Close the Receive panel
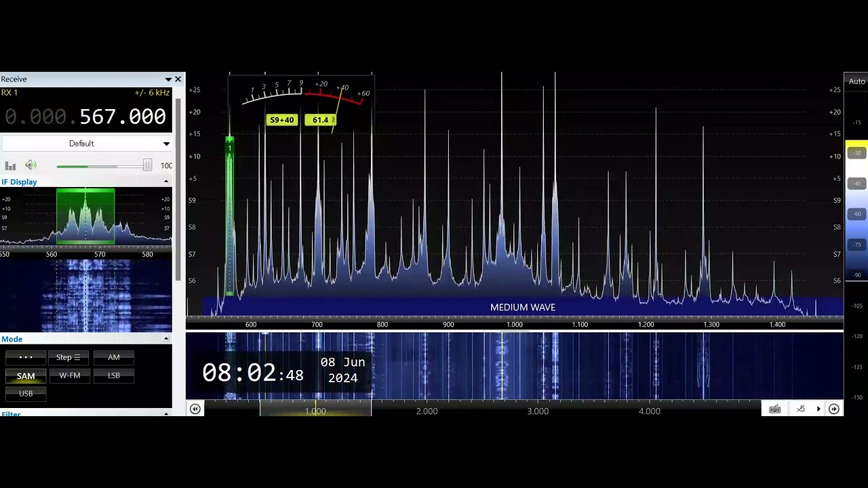Viewport: 868px width, 488px height. (178, 79)
